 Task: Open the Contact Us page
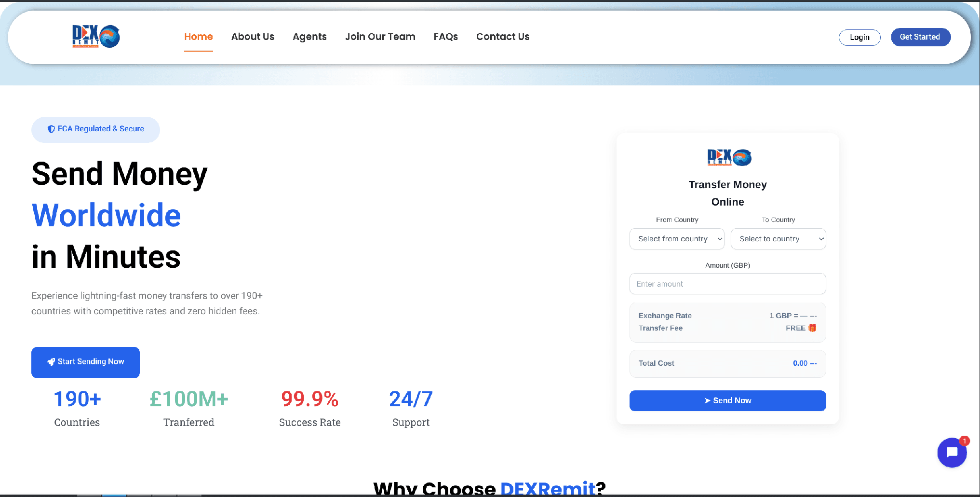pyautogui.click(x=502, y=37)
